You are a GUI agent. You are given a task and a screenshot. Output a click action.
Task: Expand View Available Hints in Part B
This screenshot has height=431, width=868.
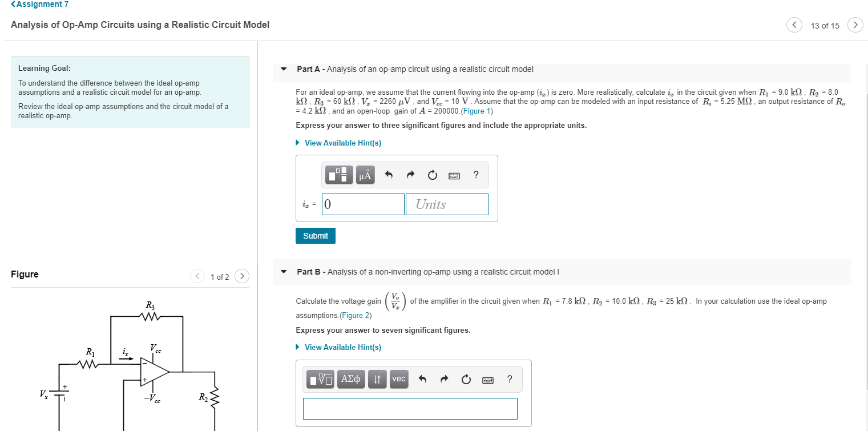click(x=342, y=347)
